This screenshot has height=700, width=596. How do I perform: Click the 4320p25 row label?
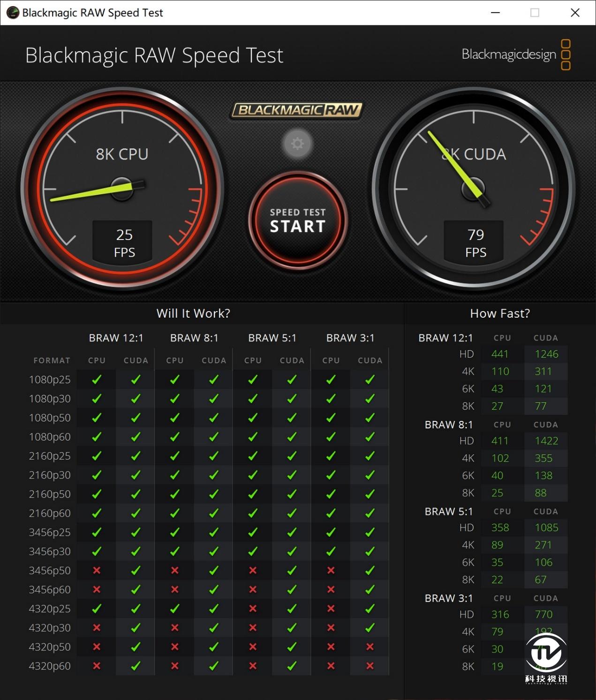[x=50, y=609]
